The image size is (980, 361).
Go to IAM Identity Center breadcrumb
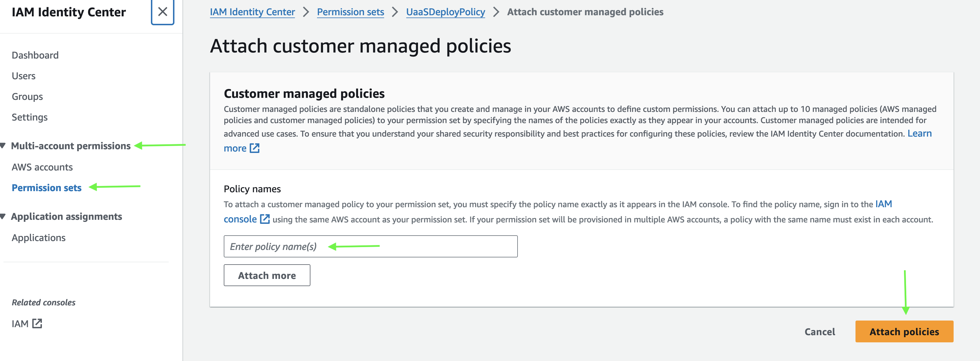pos(253,12)
